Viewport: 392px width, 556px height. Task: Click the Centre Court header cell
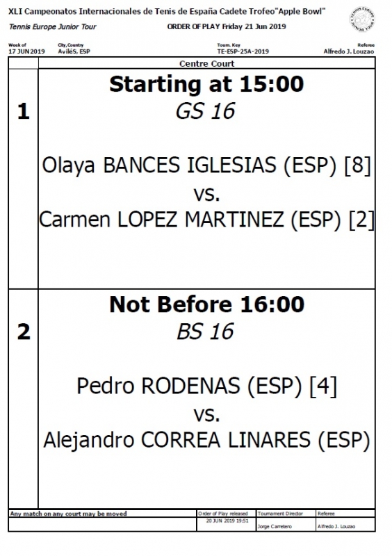coord(206,63)
